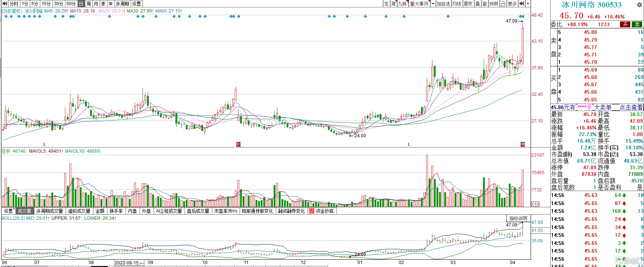Click the red marker at chart's bottom-right corner
Screen dimensions: 644x267
click(523, 144)
